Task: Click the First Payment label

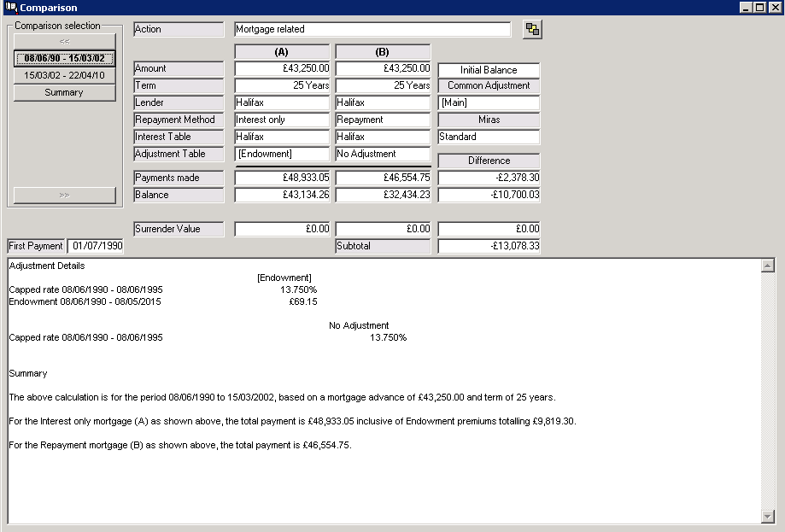Action: coord(36,246)
